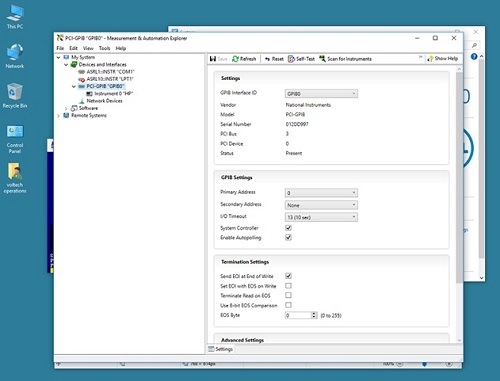Viewport: 500px width, 381px height.
Task: Click toolbar overflow chevron near Show Help
Action: point(421,57)
